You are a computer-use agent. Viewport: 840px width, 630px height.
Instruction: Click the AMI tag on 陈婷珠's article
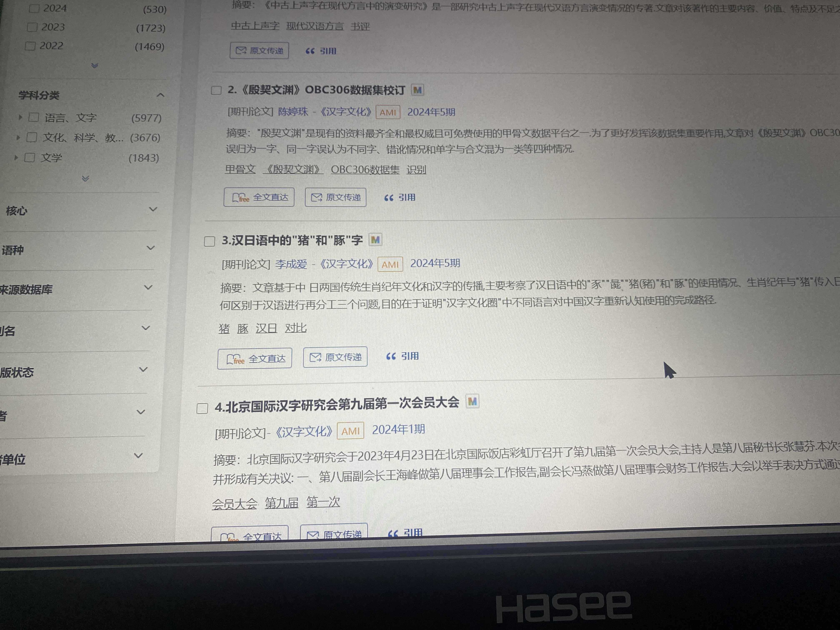[388, 112]
